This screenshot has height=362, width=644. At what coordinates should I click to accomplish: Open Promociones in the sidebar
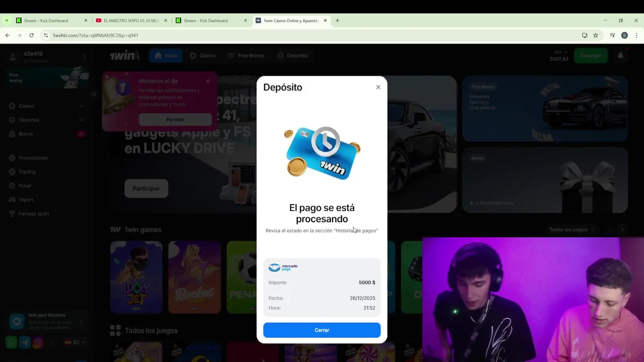pyautogui.click(x=46, y=158)
